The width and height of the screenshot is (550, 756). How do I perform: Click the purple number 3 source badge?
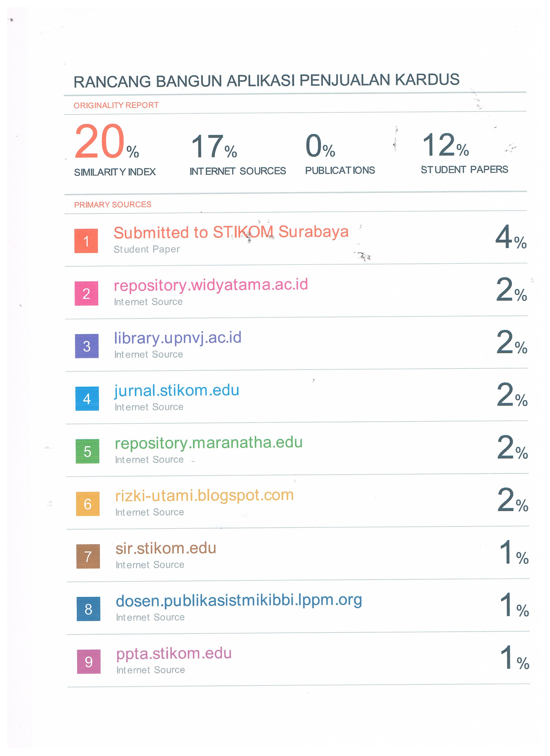pos(87,346)
